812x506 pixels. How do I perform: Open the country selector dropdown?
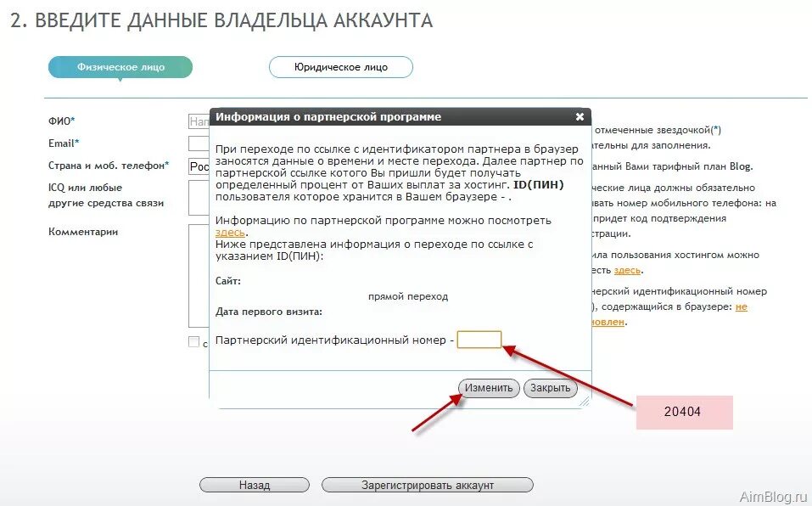point(199,166)
